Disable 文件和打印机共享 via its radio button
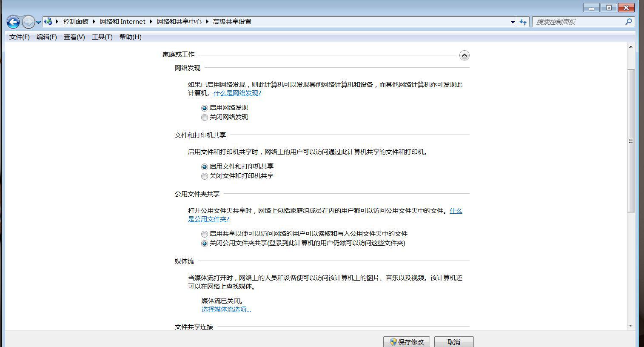The image size is (644, 347). point(205,176)
